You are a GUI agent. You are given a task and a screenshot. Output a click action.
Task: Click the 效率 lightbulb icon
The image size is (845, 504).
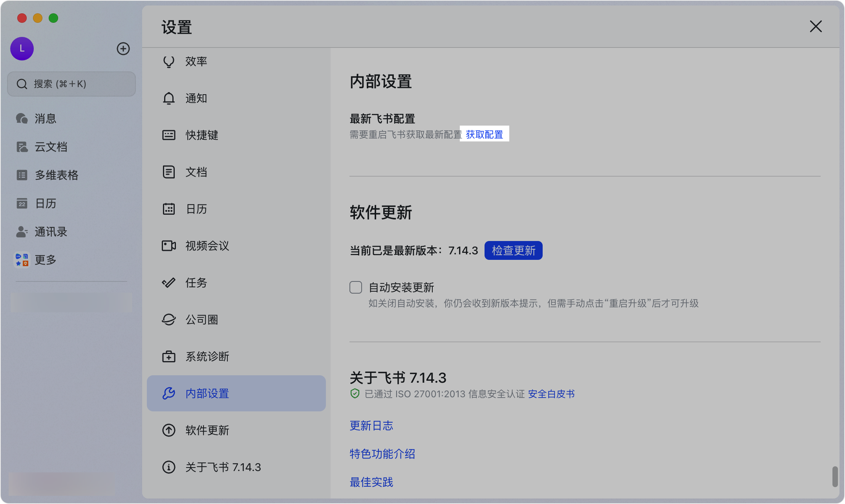click(169, 62)
